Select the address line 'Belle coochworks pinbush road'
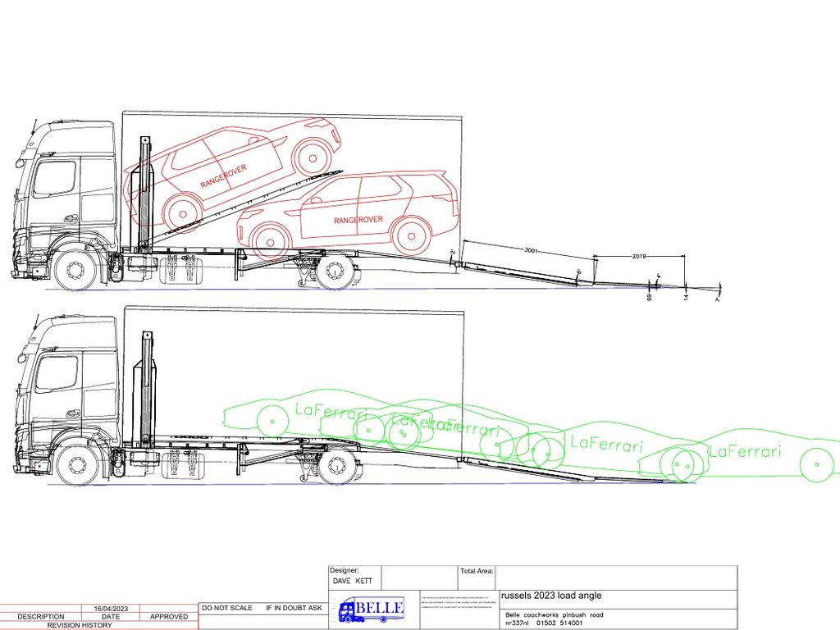This screenshot has width=840, height=630. tap(555, 615)
